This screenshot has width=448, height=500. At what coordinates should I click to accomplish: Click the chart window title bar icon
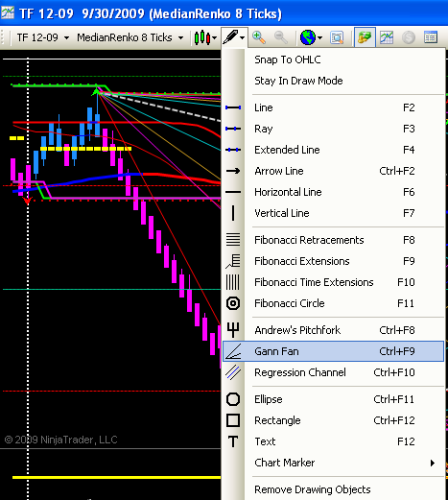click(x=8, y=12)
